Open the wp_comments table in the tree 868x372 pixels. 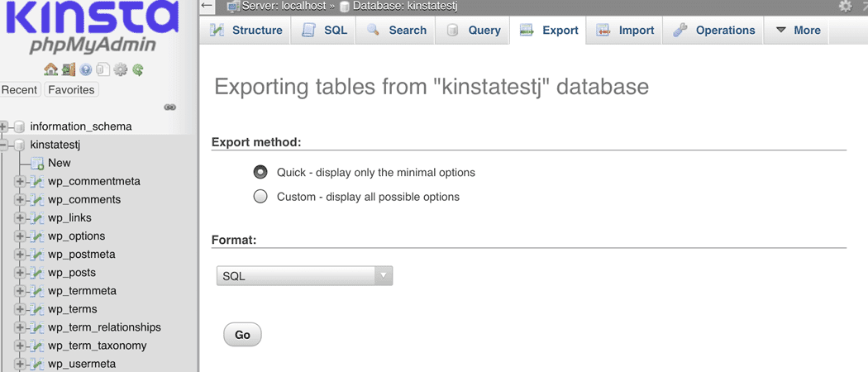[x=84, y=200]
